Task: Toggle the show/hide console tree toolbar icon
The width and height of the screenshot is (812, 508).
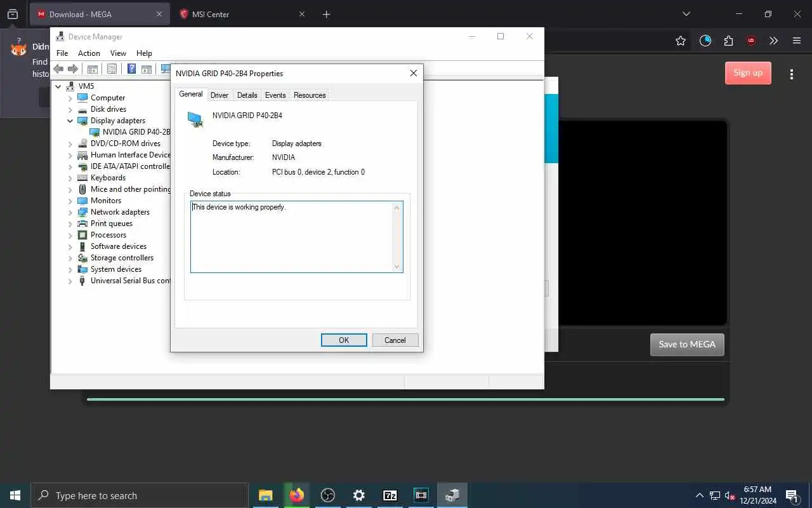Action: pyautogui.click(x=93, y=69)
